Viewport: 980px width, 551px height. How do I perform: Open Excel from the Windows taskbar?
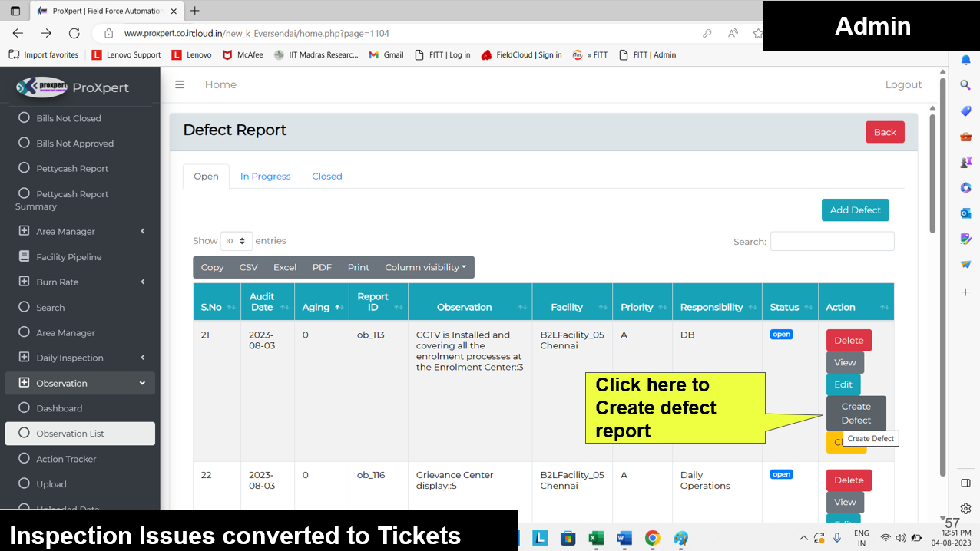pyautogui.click(x=596, y=538)
